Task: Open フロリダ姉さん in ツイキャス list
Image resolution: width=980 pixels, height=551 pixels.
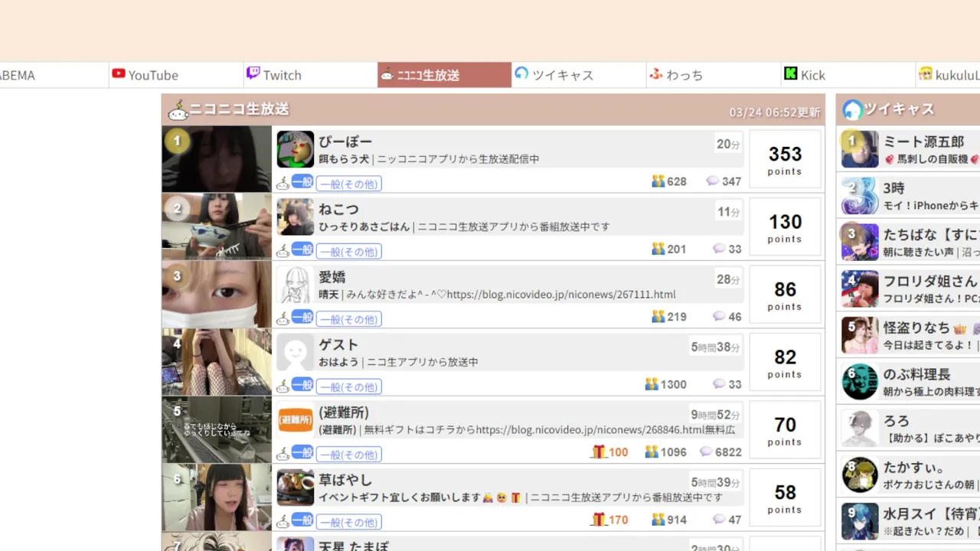Action: (x=930, y=281)
